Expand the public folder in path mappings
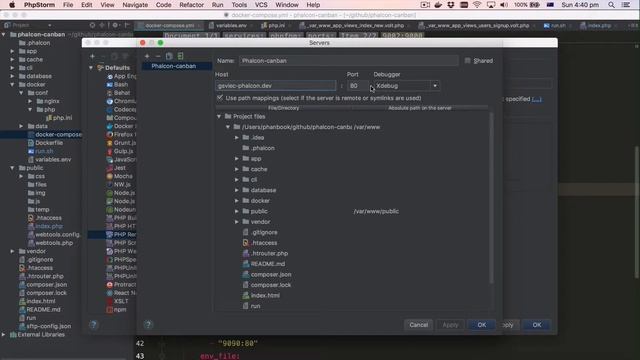640x360 pixels. click(x=237, y=211)
